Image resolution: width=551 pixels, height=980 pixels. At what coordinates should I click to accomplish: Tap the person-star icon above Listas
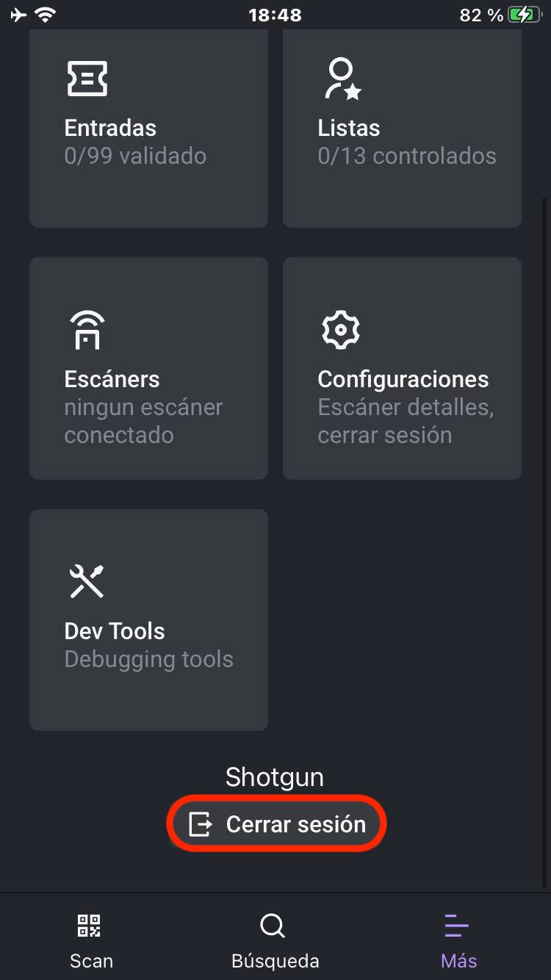[342, 79]
